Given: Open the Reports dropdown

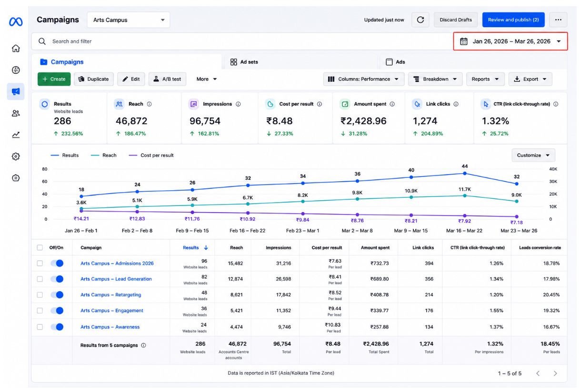Looking at the screenshot, I should [x=485, y=79].
